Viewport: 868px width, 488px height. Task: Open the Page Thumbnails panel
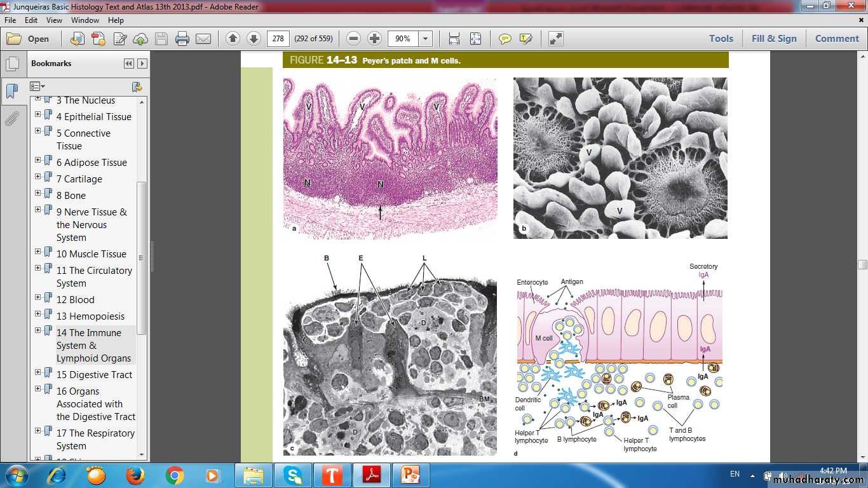coord(12,64)
